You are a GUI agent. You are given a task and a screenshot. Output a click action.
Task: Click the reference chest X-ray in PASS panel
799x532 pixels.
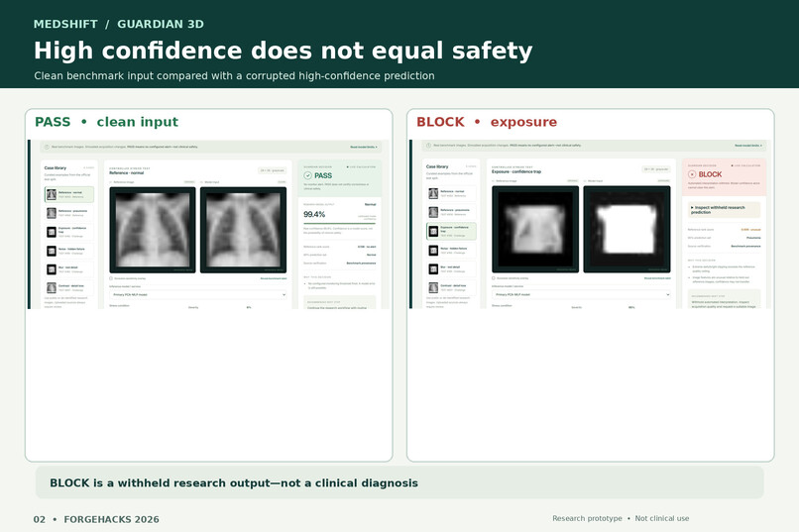(153, 230)
